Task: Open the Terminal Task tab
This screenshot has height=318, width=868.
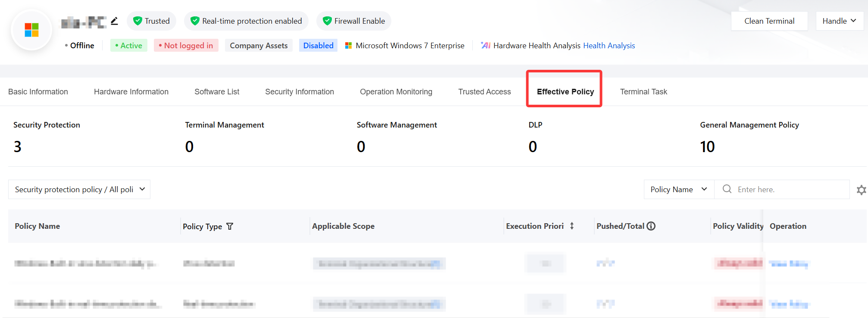Action: coord(643,92)
